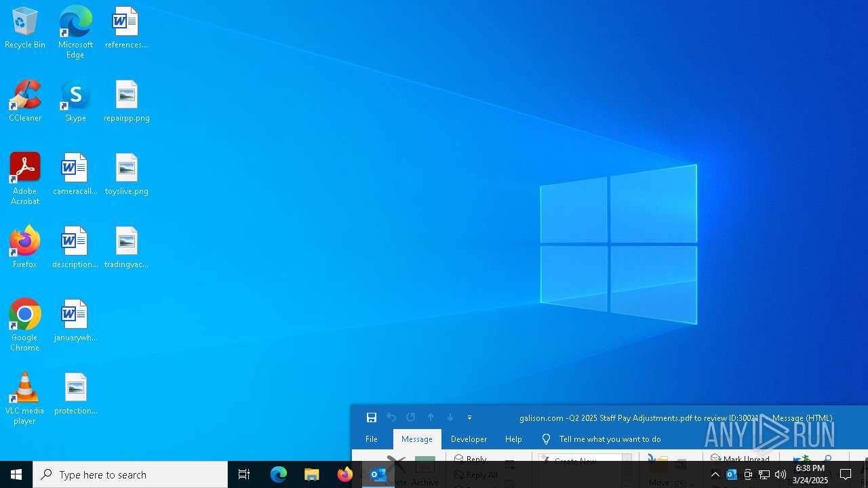Click the Outlook icon in the system tray
The width and height of the screenshot is (868, 488).
[732, 474]
